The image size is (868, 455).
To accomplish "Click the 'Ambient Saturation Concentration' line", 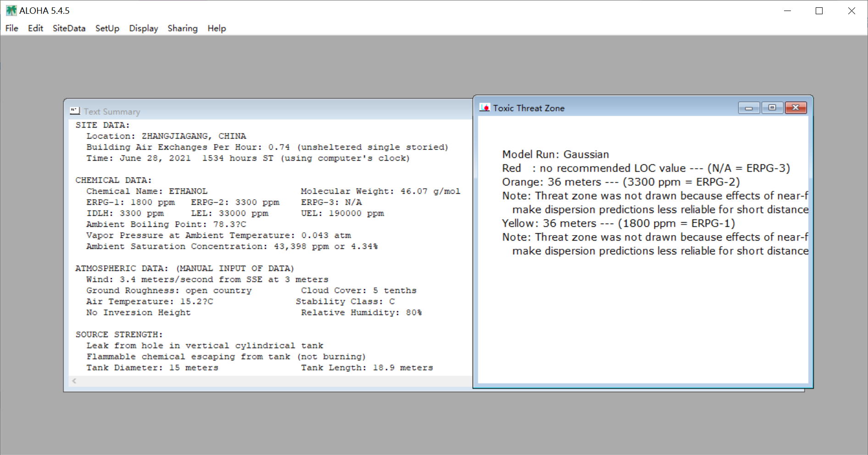I will (x=232, y=246).
